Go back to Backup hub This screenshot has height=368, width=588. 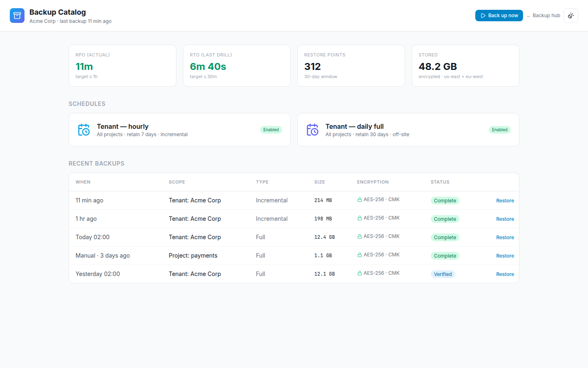(543, 16)
